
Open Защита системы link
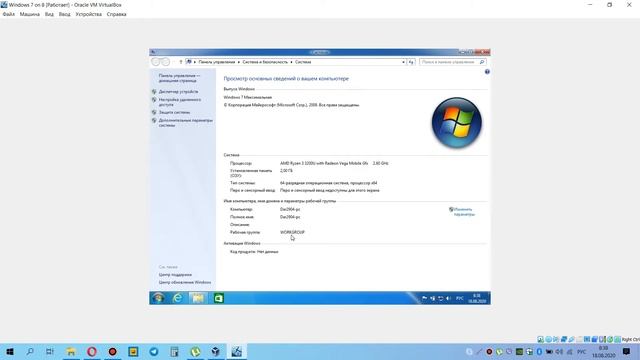click(174, 112)
